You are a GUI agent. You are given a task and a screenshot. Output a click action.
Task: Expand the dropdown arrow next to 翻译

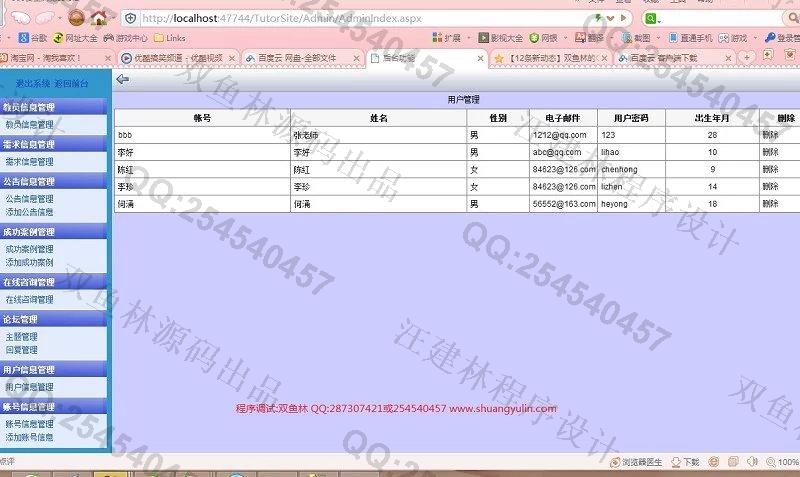coord(612,38)
